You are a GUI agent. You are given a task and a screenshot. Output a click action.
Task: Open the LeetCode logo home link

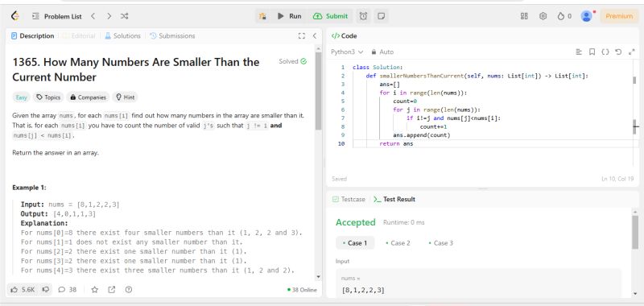tap(15, 16)
